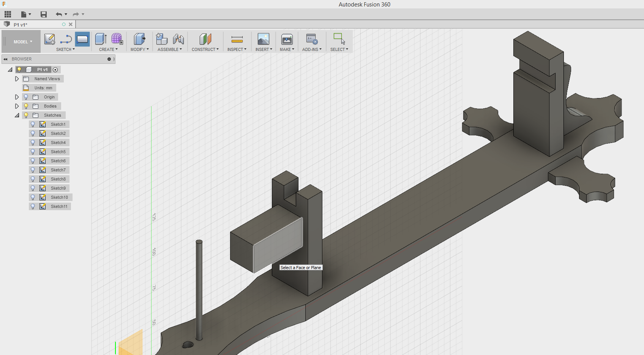Collapse the Sketches folder
Image resolution: width=644 pixels, height=355 pixels.
click(x=17, y=115)
